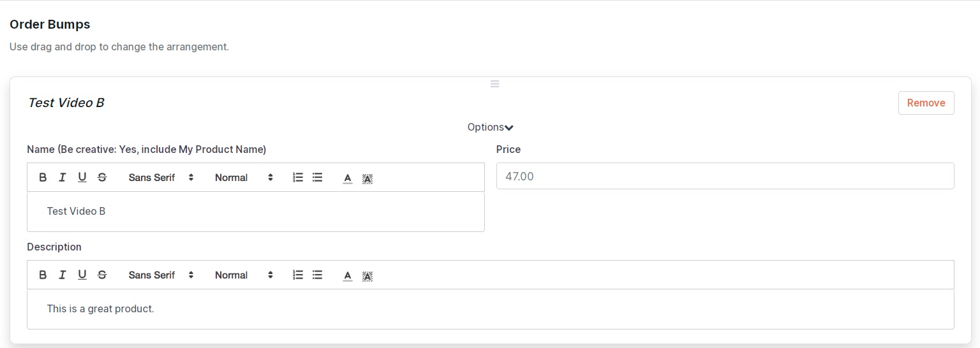Open Normal size dropdown in Name editor

pyautogui.click(x=244, y=177)
